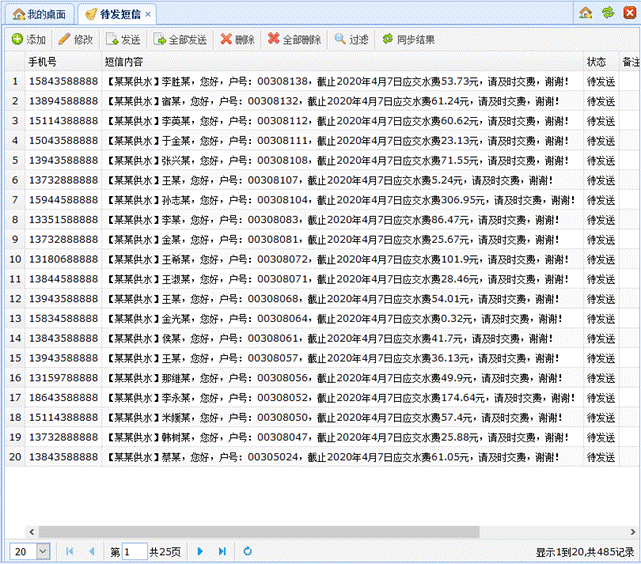Image resolution: width=641 pixels, height=564 pixels.
Task: Click 待发送 status in row 20
Action: click(x=601, y=457)
